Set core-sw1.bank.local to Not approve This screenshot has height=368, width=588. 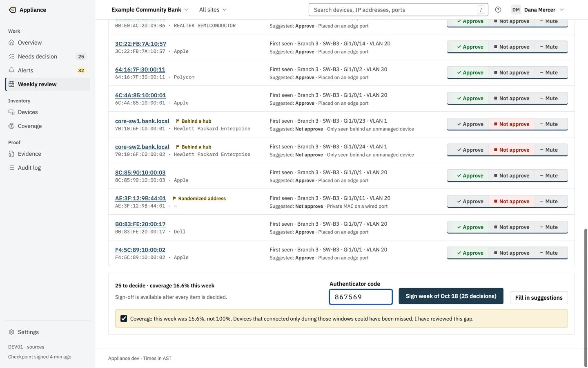[511, 124]
